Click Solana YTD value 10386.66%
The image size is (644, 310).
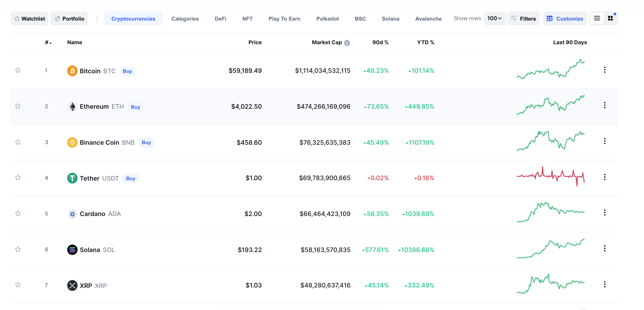click(416, 250)
